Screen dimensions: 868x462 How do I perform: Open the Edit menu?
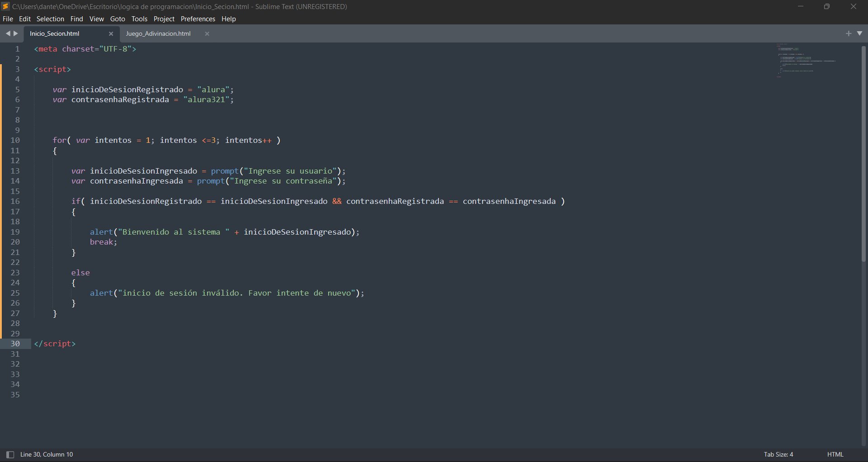25,19
